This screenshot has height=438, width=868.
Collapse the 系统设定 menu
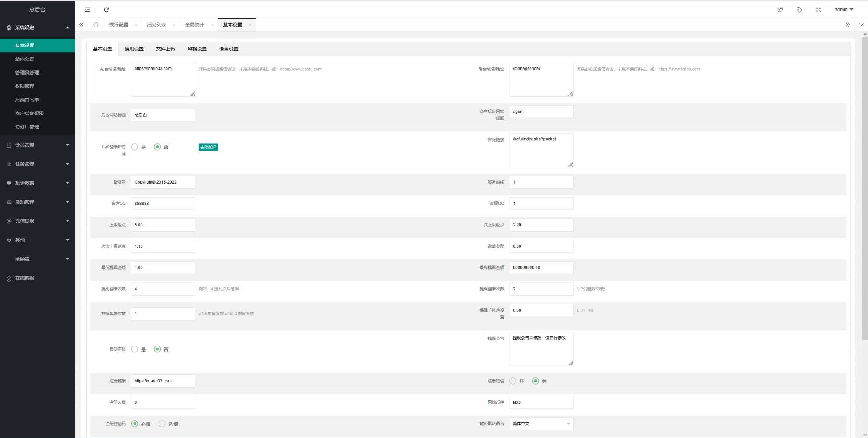pos(67,28)
